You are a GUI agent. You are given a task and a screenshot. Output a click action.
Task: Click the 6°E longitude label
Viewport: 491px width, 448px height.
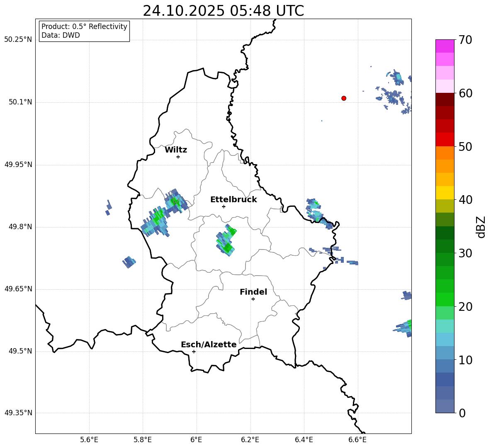(196, 440)
